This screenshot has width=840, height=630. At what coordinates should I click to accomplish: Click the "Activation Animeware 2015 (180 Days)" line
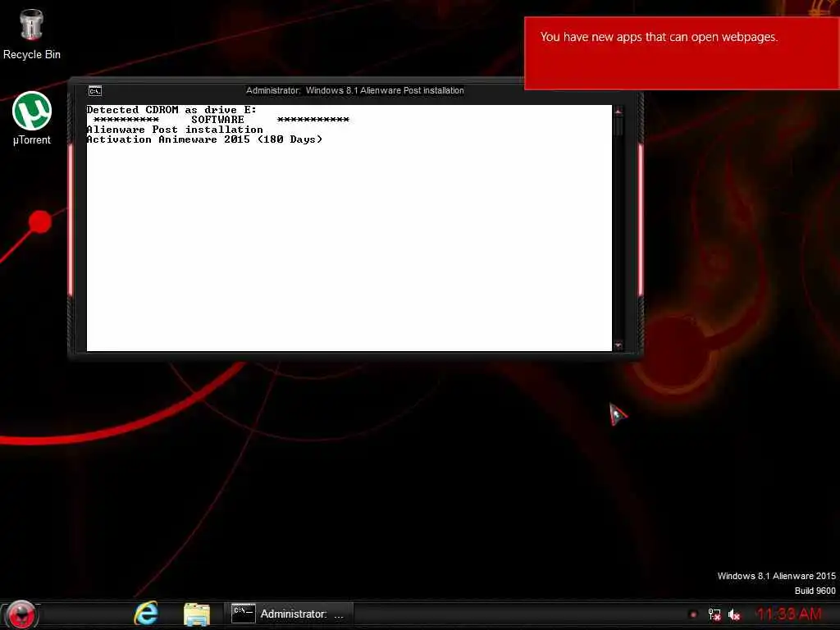(x=204, y=139)
